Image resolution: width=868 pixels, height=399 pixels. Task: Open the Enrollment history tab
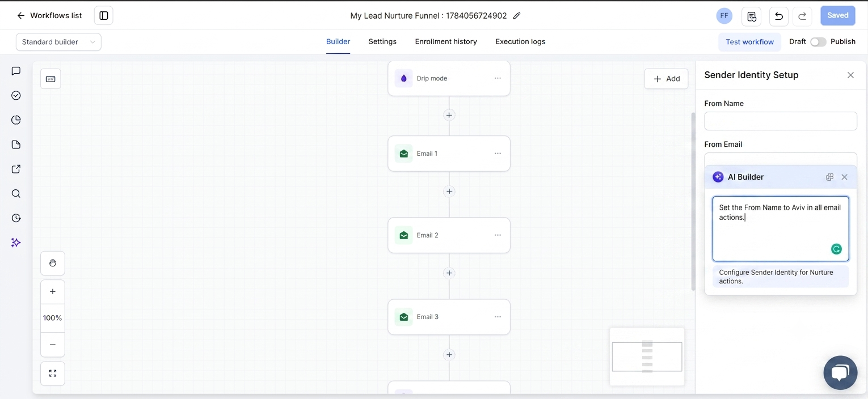(446, 41)
